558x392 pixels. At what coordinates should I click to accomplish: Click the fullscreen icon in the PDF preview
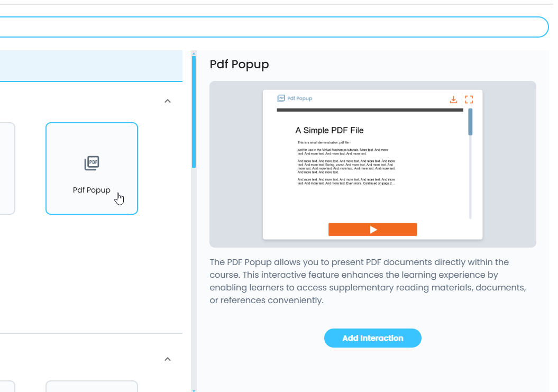tap(469, 99)
